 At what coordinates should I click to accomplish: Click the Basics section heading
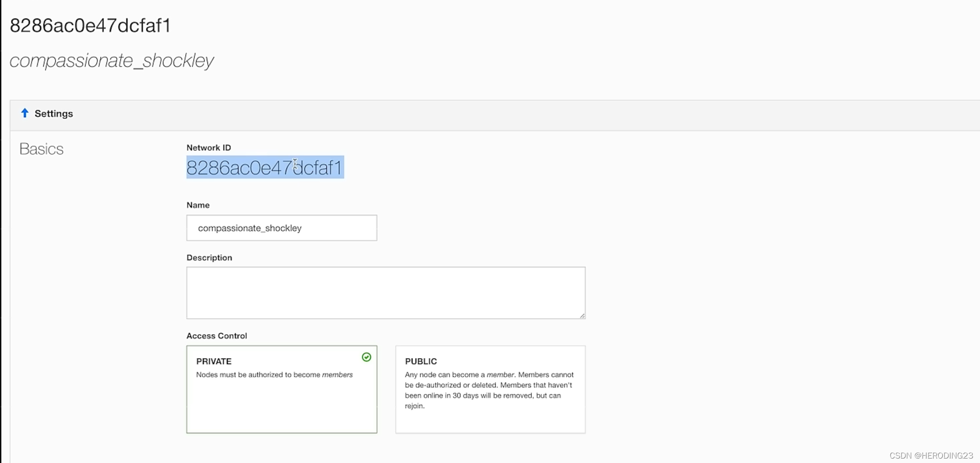point(42,149)
